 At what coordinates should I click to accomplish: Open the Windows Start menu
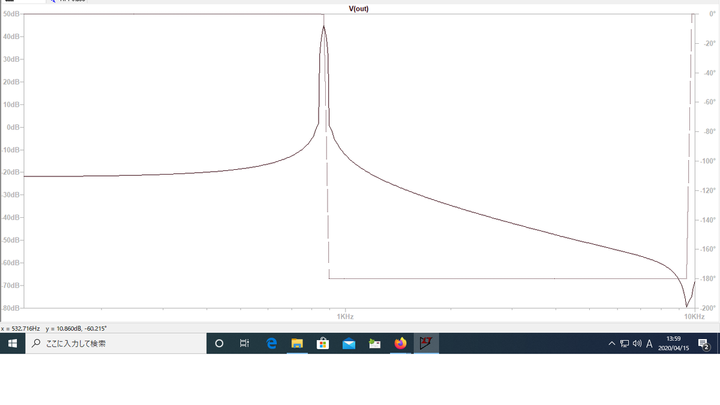13,343
